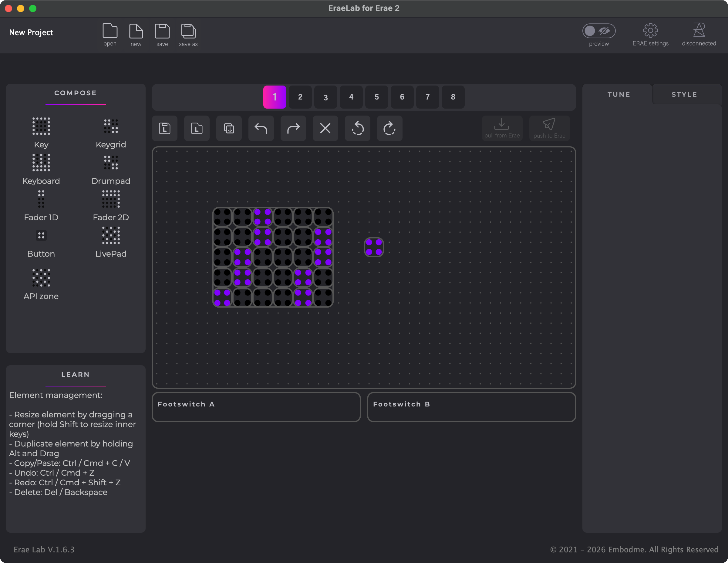
Task: Choose the Fader 2D element
Action: click(x=111, y=199)
